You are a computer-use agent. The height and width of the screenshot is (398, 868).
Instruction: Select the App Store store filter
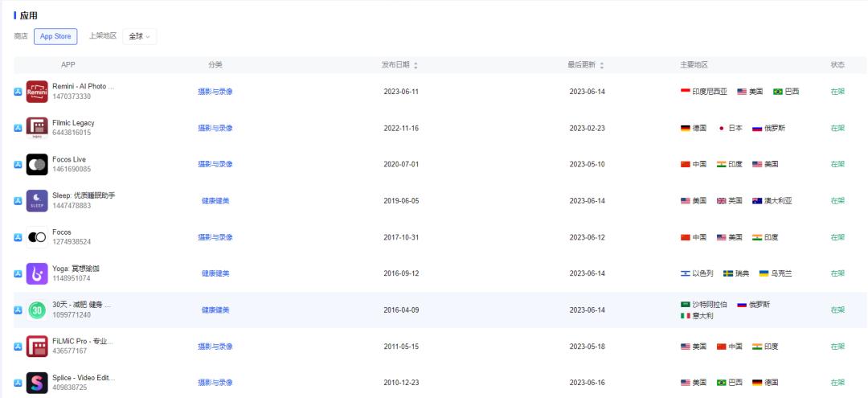(x=55, y=36)
